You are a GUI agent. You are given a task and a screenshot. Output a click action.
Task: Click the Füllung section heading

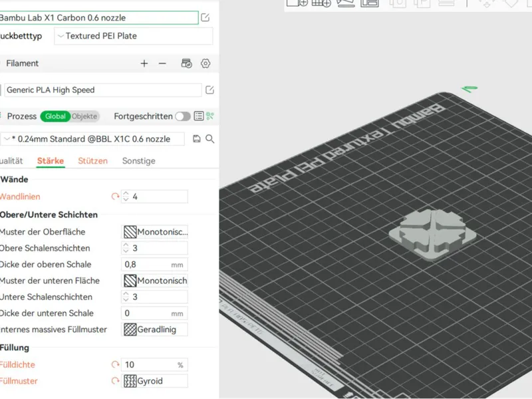point(15,347)
